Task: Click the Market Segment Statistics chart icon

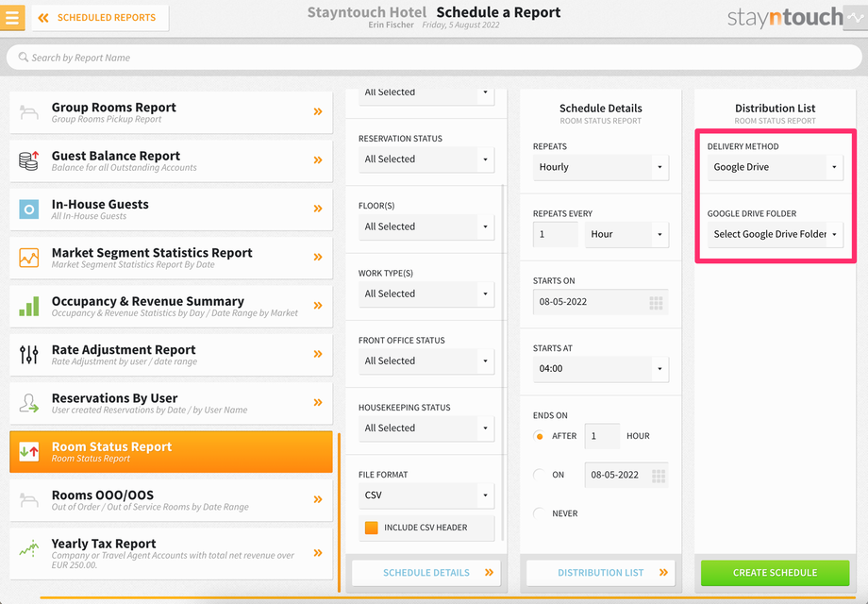Action: [x=29, y=258]
